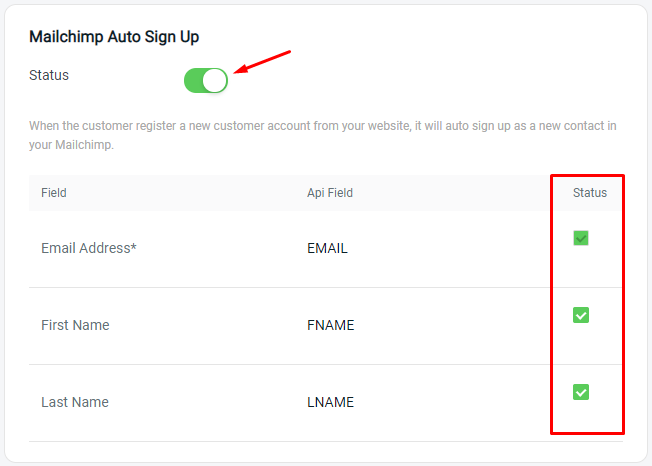Select the First Name field label

click(75, 325)
